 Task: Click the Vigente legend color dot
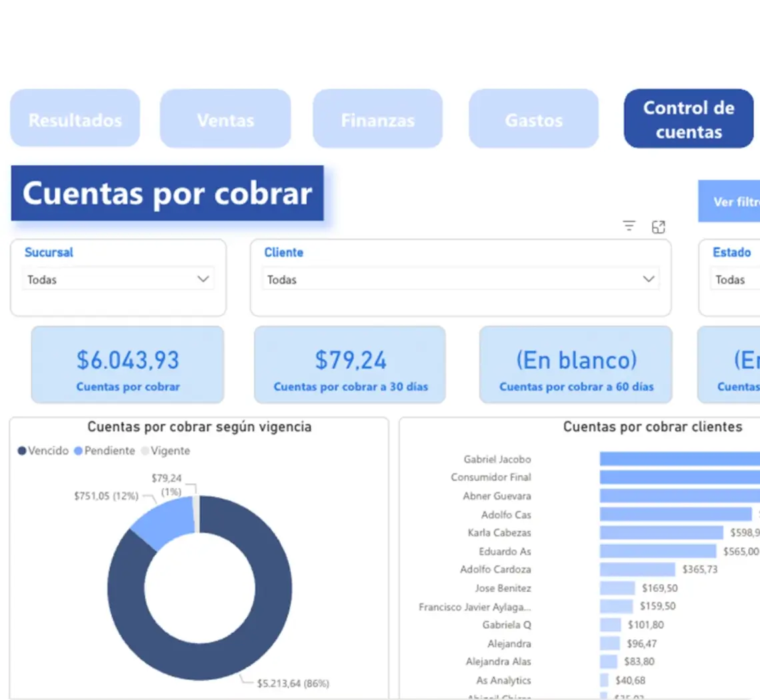coord(145,451)
